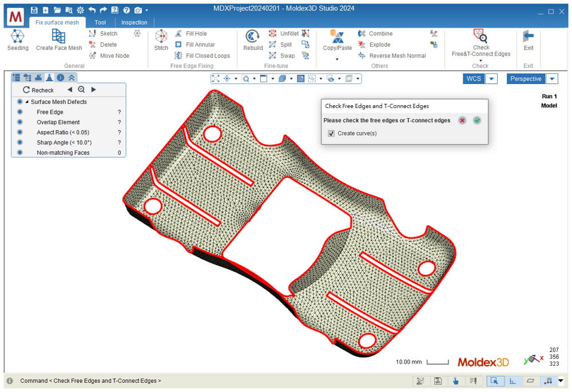Open the model tree panel tab
The image size is (572, 392).
pos(27,78)
